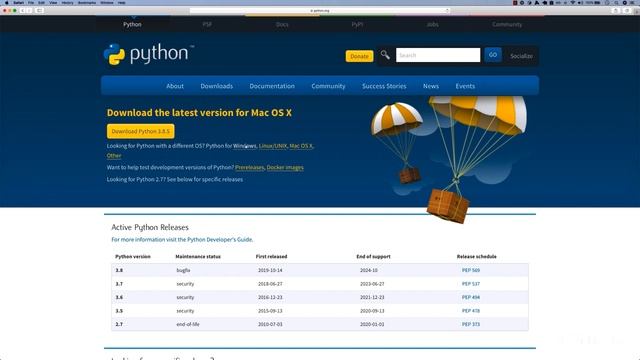640x360 pixels.
Task: Open the Socialize menu
Action: 521,56
